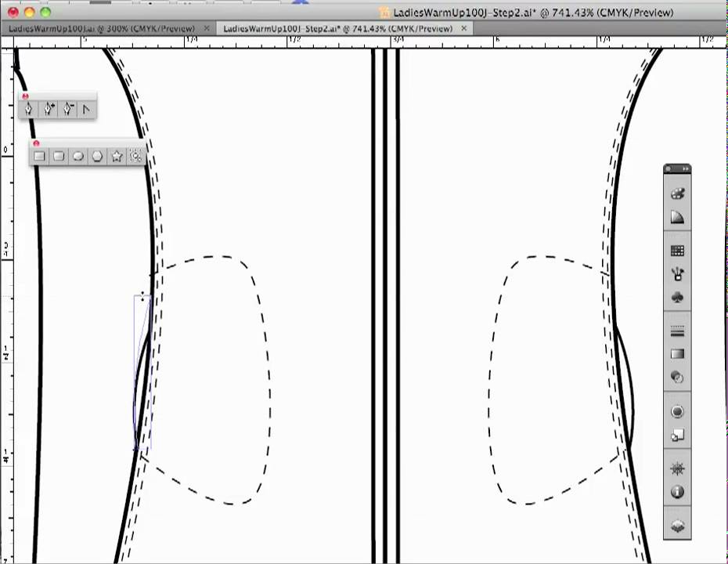
Task: Expand the docked panels double-arrow
Action: tap(685, 168)
